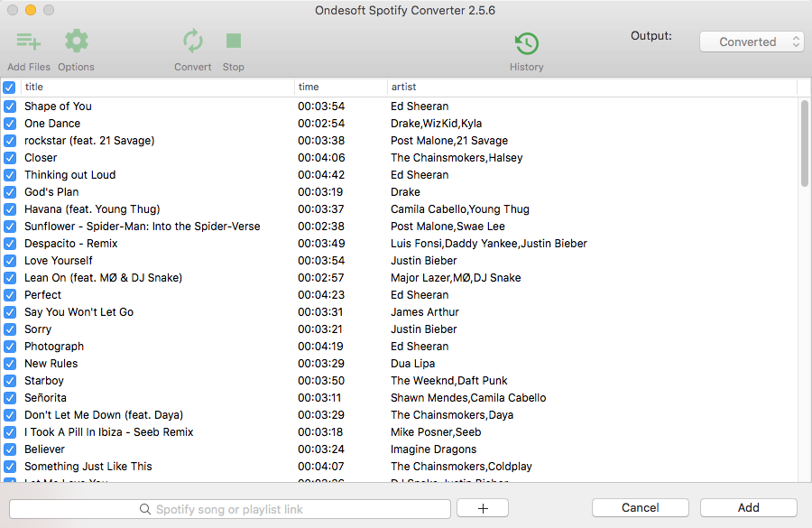Screen dimensions: 812x528
Task: Uncheck the Perfect checkbox
Action: 10,295
